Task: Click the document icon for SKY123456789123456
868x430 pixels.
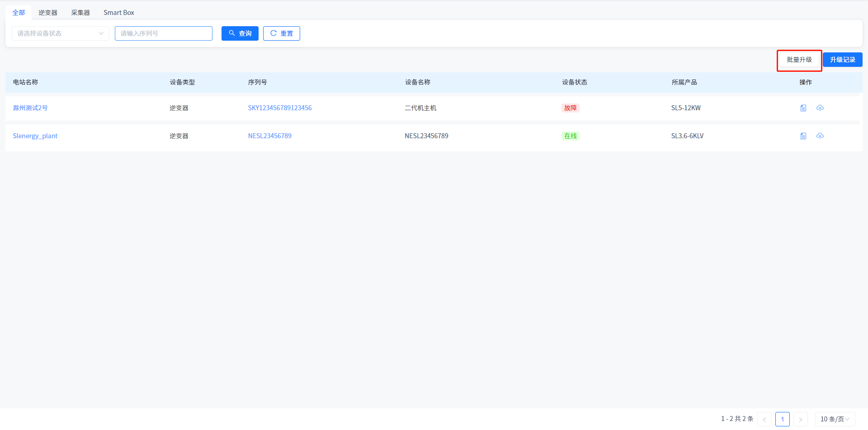Action: pos(803,108)
